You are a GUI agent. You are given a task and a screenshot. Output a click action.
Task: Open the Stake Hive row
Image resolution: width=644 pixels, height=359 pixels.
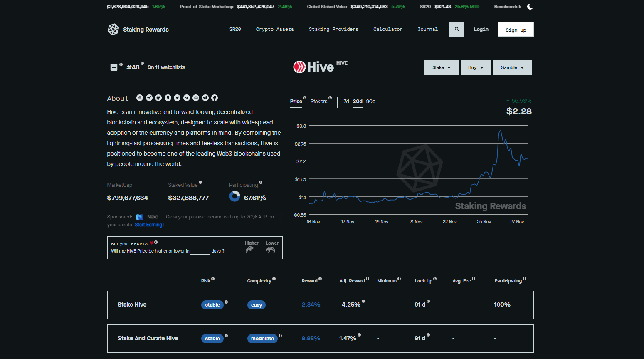[x=320, y=305]
